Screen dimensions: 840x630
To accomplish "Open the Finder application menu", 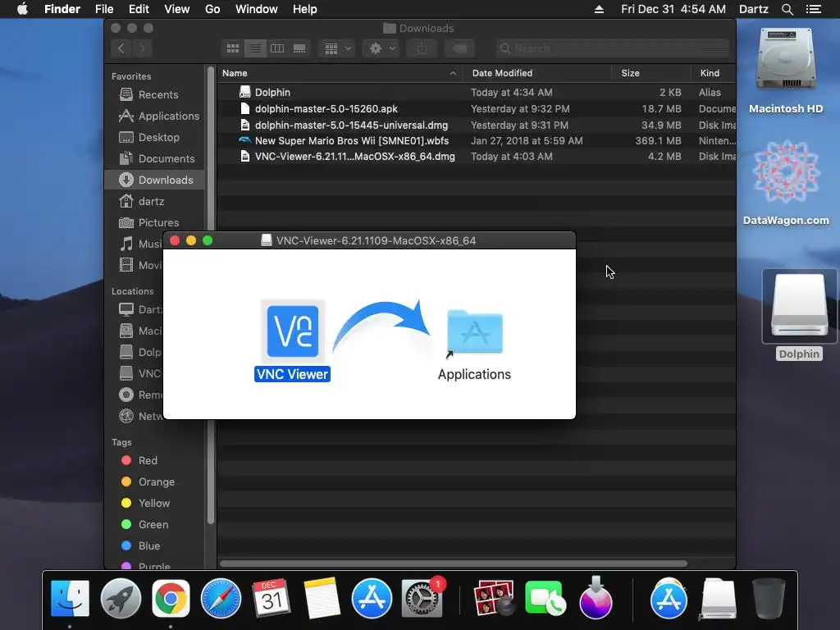I will [x=62, y=9].
